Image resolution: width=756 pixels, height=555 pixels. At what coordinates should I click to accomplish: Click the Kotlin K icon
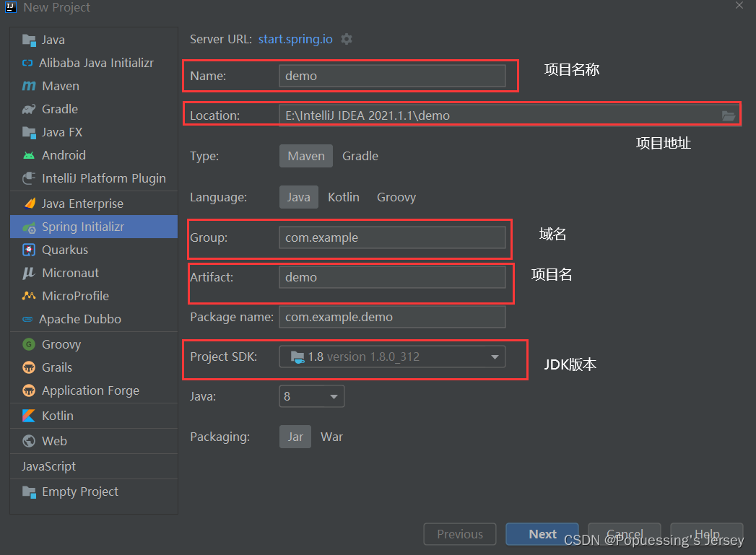pyautogui.click(x=29, y=416)
